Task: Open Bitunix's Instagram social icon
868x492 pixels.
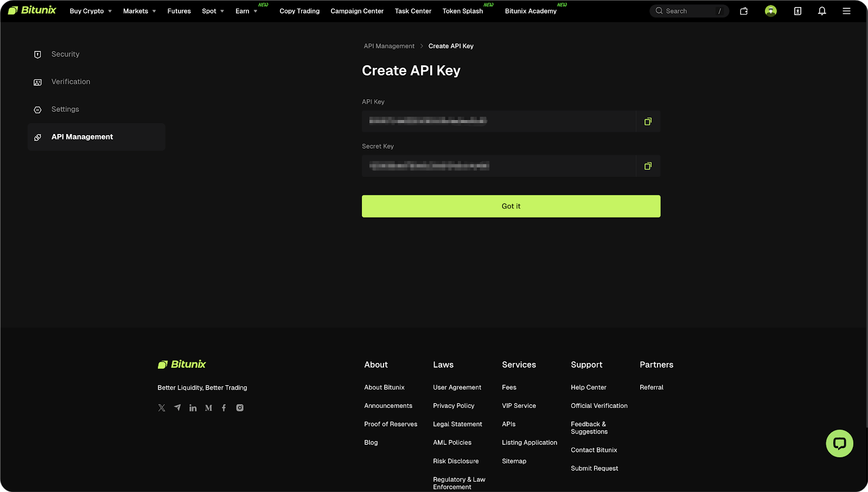Action: pyautogui.click(x=240, y=407)
